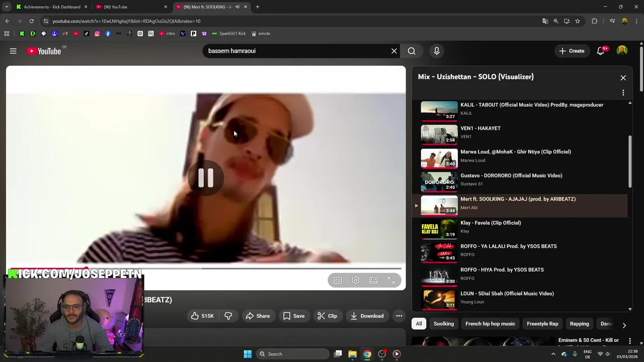The width and height of the screenshot is (644, 362).
Task: Select the Soolking filter chip
Action: click(x=444, y=324)
